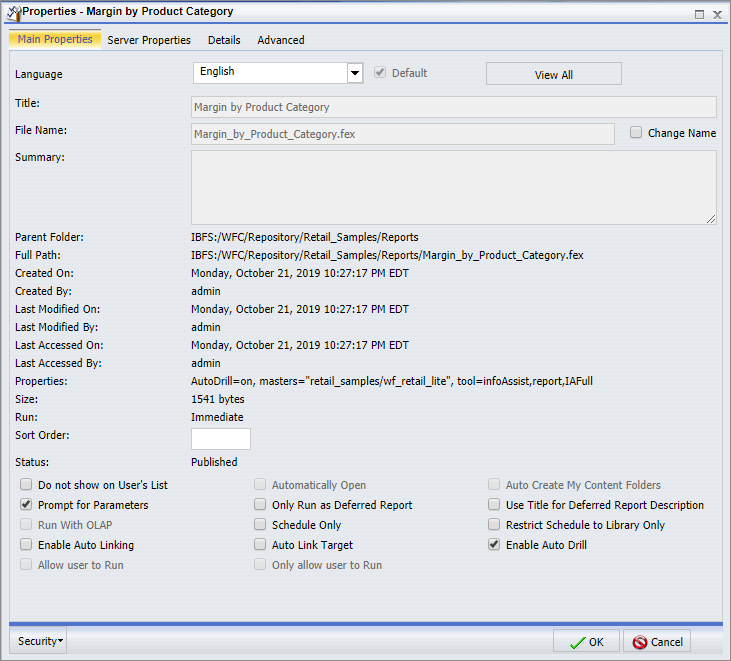The width and height of the screenshot is (731, 661).
Task: Open the Server Properties tab
Action: [149, 40]
